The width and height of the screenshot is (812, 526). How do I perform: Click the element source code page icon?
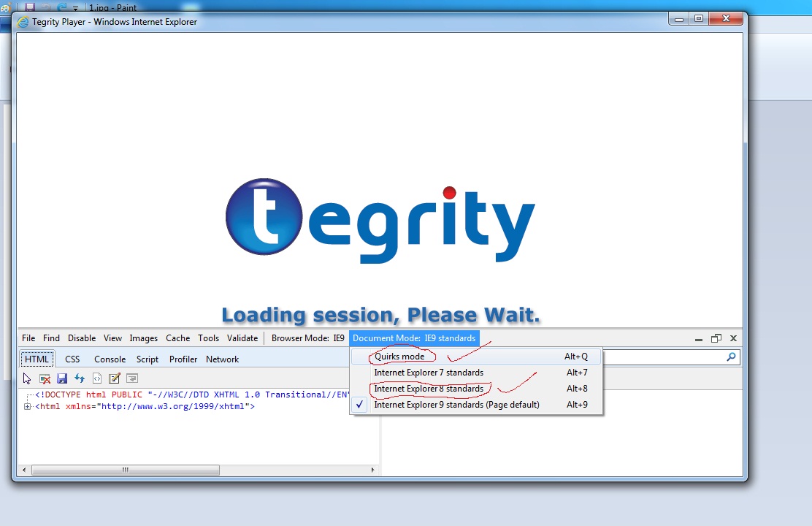tap(97, 379)
